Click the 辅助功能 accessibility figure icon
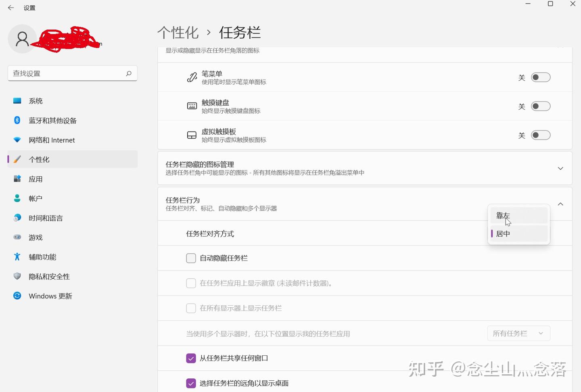 pos(17,257)
